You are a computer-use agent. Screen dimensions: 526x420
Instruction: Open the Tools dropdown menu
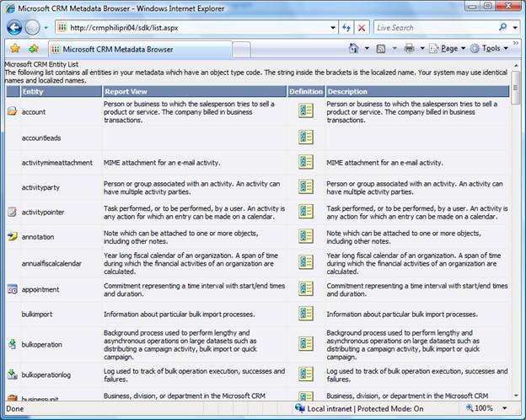click(491, 49)
